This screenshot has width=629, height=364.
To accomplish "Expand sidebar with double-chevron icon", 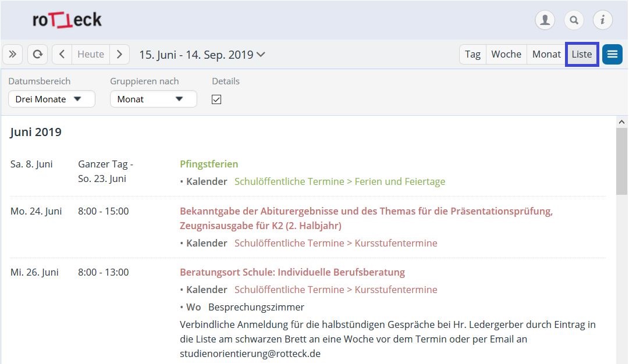I will click(12, 54).
